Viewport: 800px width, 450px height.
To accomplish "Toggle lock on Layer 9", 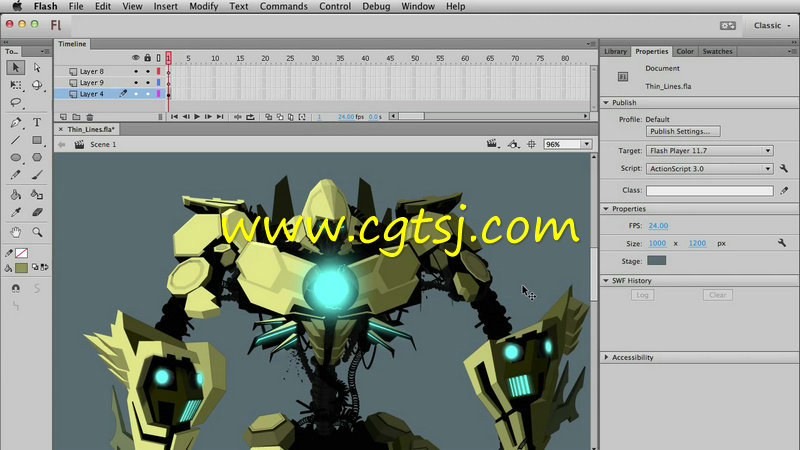I will click(x=147, y=83).
